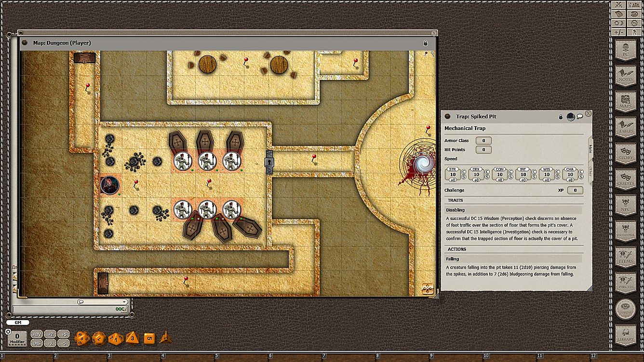Toggle the lock on Spiked Pit sheet

tap(561, 116)
